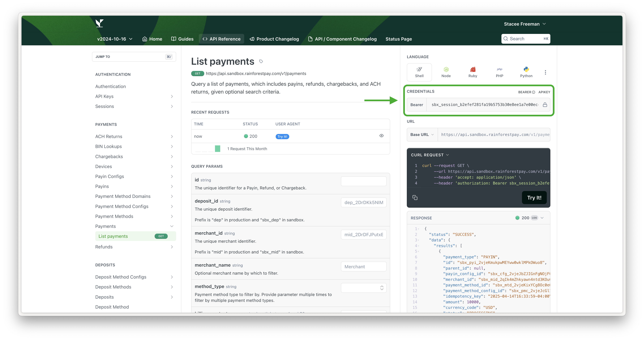644x340 pixels.
Task: Open the method_type select box
Action: [x=363, y=288]
